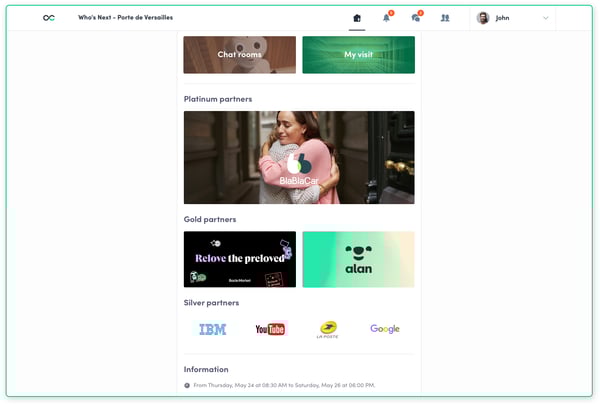The image size is (600, 405).
Task: Click the Silver partners heading
Action: coord(211,303)
